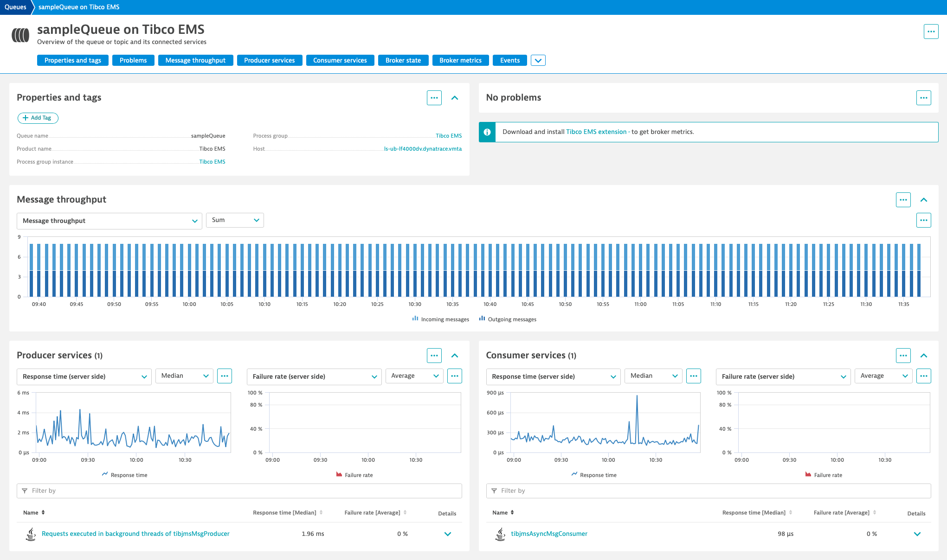
Task: Focus Producer services Filter by field
Action: [x=239, y=491]
